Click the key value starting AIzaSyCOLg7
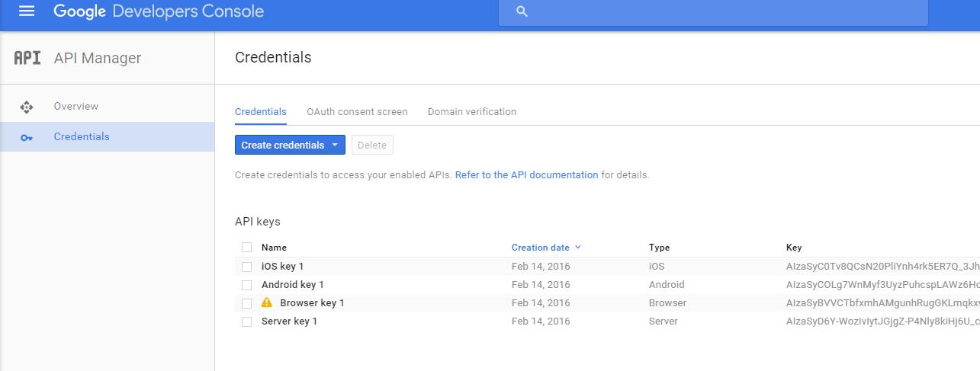The image size is (980, 371). (882, 285)
